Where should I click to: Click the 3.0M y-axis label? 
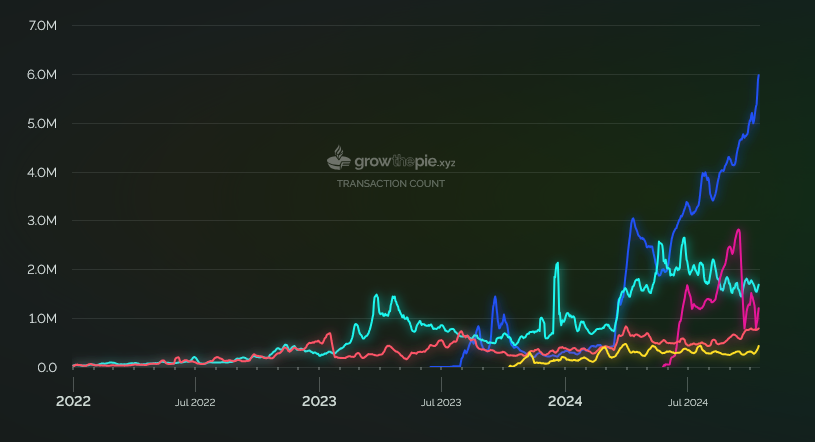point(42,220)
